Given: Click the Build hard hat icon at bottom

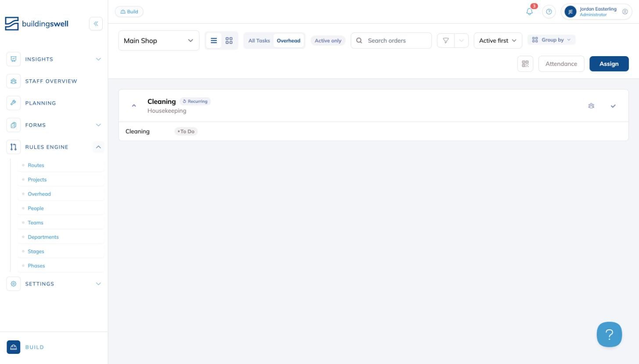Looking at the screenshot, I should [14, 347].
